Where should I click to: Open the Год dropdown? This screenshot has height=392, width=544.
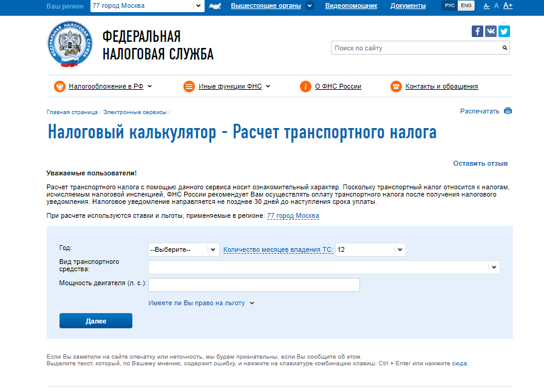183,249
